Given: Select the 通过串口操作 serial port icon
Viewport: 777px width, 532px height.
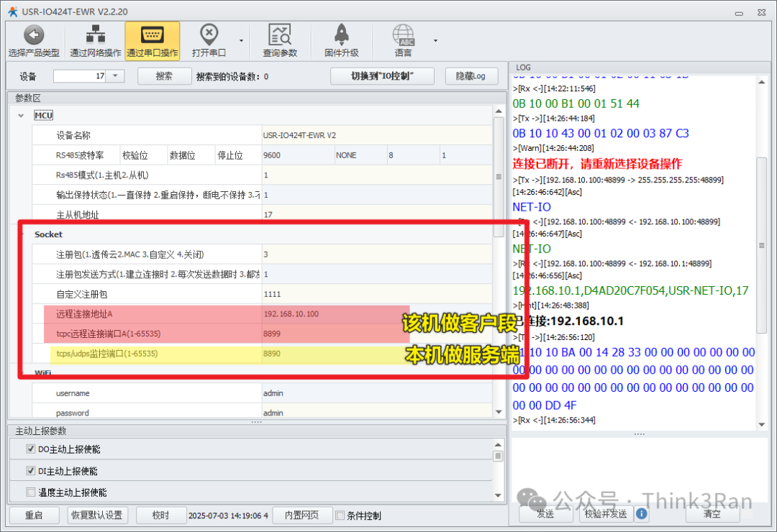Looking at the screenshot, I should pyautogui.click(x=152, y=35).
